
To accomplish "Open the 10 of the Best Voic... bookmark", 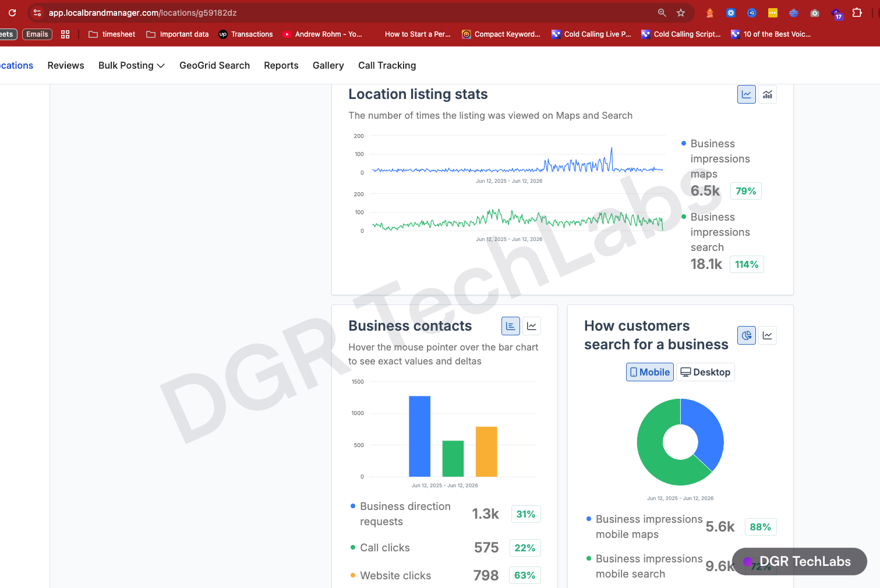I will pos(771,34).
